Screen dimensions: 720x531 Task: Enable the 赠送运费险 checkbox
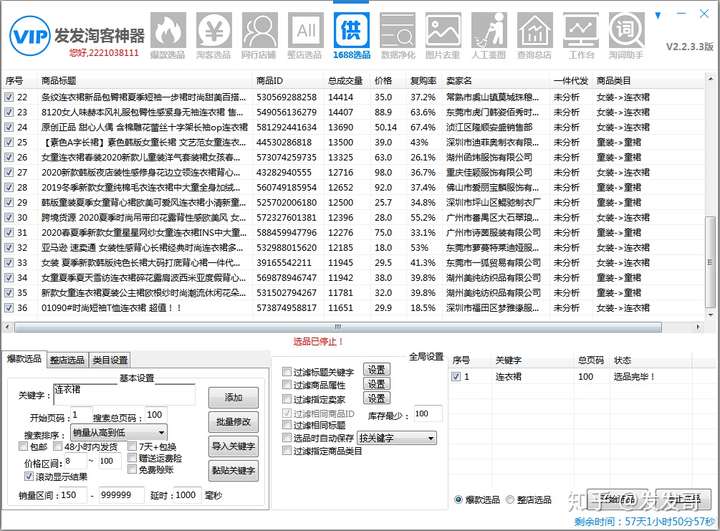tap(132, 458)
